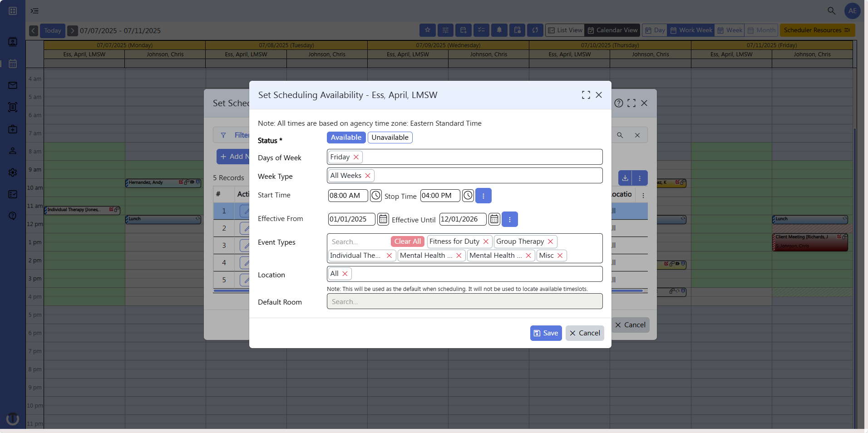Click the add-appointment calendar icon

coord(463,30)
